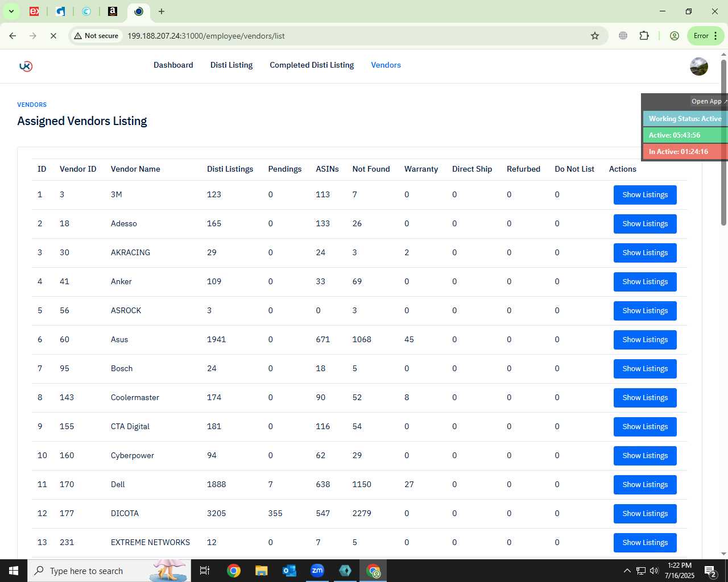Show hidden system tray icons
728x582 pixels.
click(627, 571)
